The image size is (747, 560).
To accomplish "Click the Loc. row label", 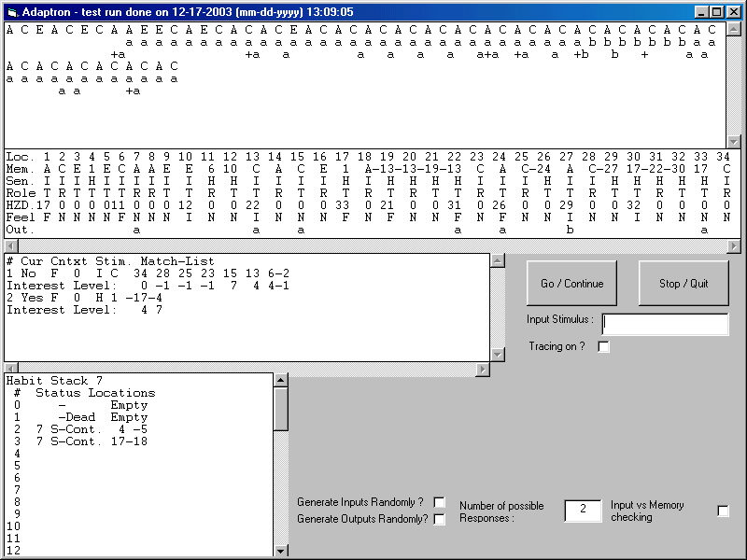I will click(21, 157).
